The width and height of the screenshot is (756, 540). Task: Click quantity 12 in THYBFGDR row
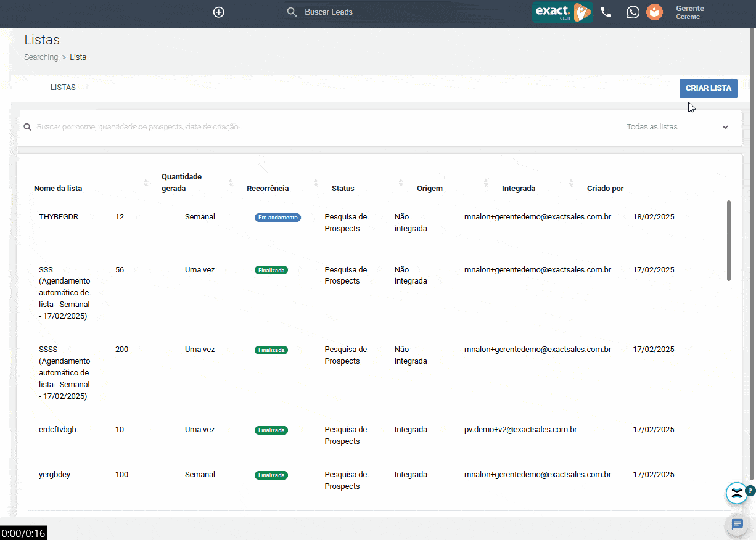tap(120, 217)
